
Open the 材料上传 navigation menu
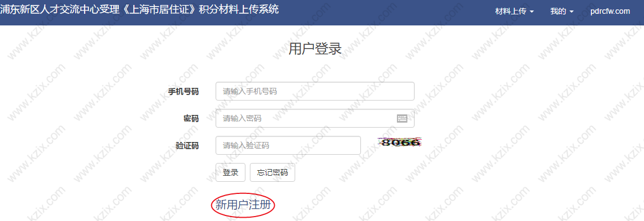click(x=515, y=12)
